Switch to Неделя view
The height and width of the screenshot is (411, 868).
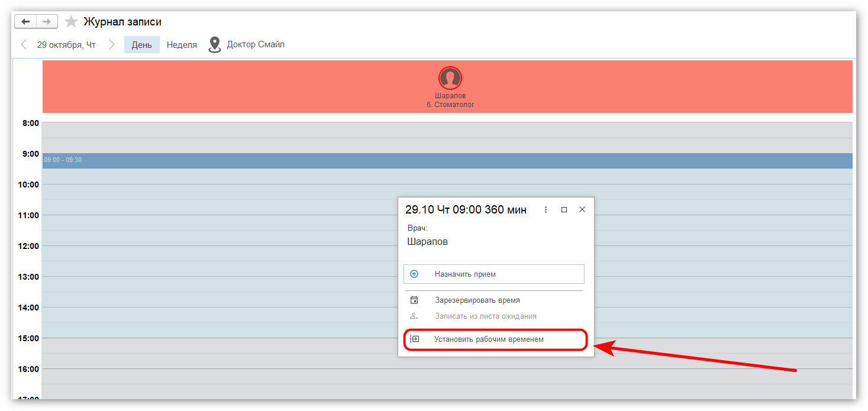click(182, 45)
